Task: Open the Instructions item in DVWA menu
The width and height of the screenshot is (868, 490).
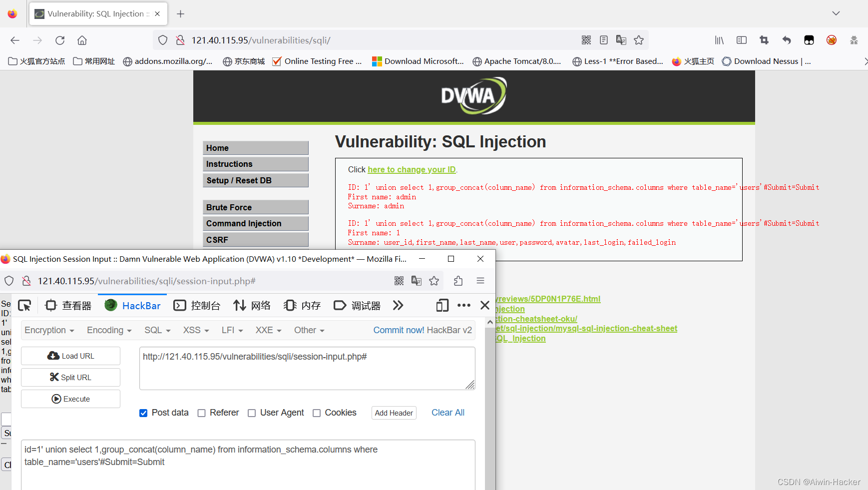Action: click(256, 164)
